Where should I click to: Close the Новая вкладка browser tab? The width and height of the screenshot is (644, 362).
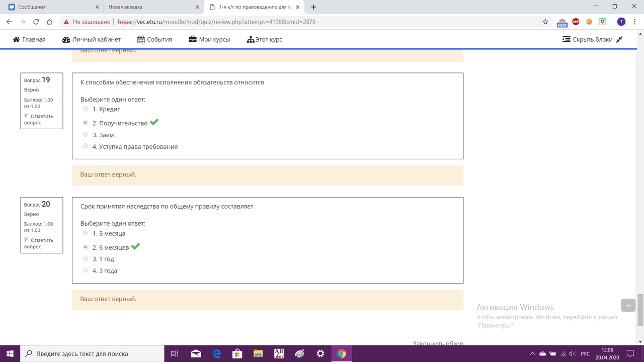pos(196,7)
